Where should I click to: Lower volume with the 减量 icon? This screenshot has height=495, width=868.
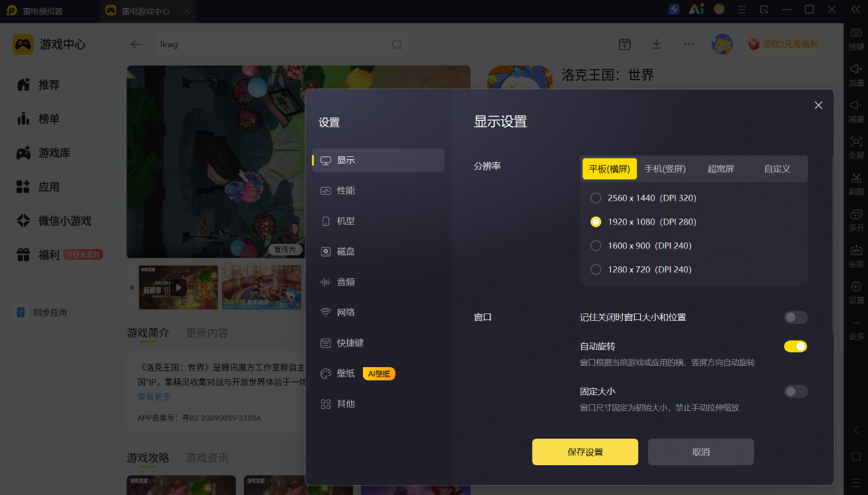click(x=856, y=111)
